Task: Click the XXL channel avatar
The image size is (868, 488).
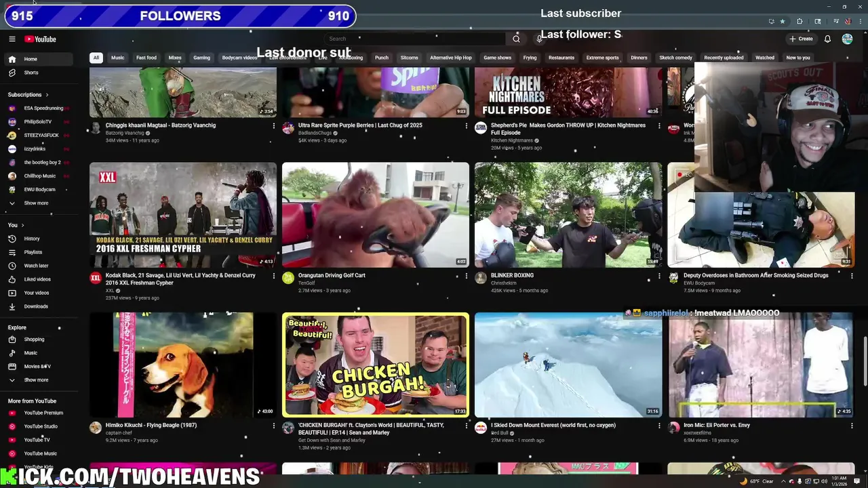Action: (x=96, y=278)
